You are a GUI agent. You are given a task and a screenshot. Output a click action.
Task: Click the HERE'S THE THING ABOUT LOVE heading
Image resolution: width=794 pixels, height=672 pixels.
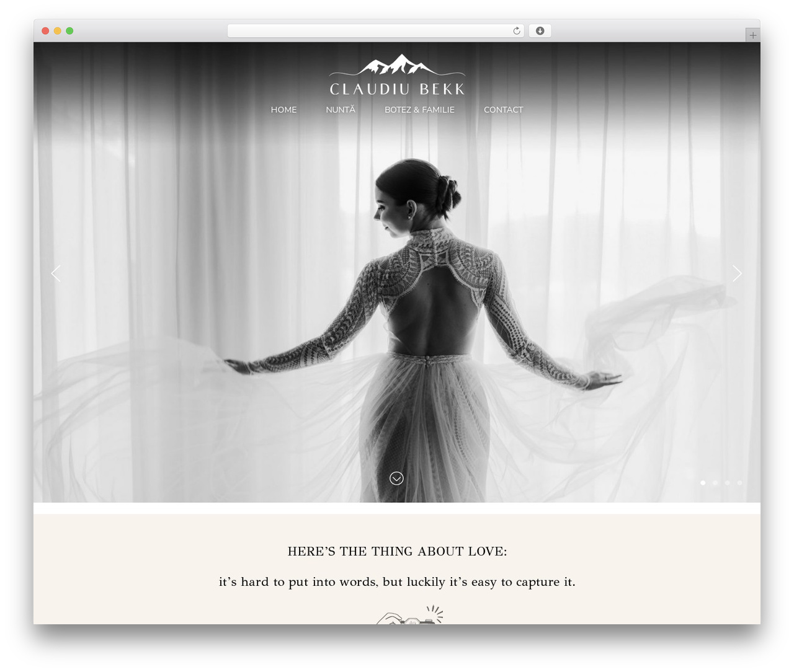point(397,551)
